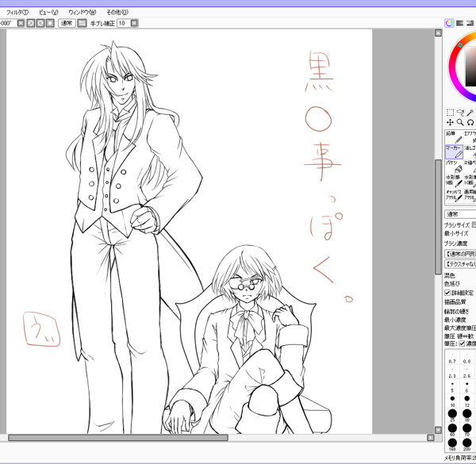476x464 pixels.
Task: Open the 通常 brush blend mode dropdown
Action: [460, 214]
